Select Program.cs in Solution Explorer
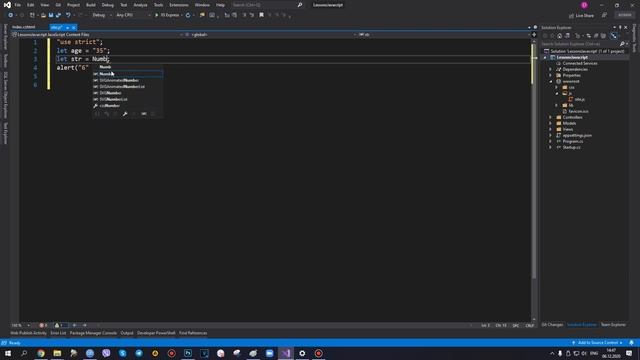640x360 pixels. (573, 141)
